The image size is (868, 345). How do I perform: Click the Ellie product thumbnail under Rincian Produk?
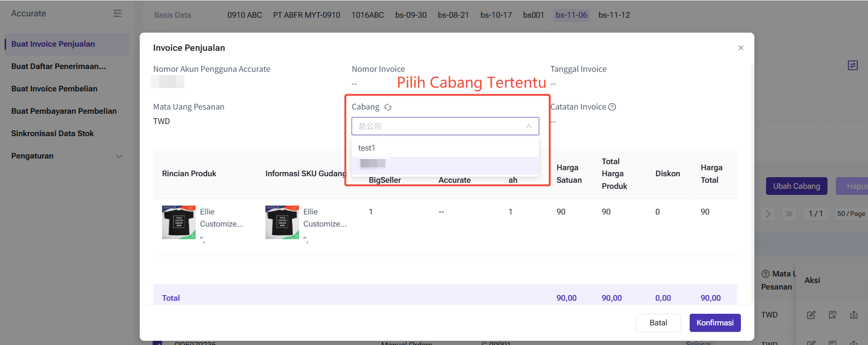point(179,222)
